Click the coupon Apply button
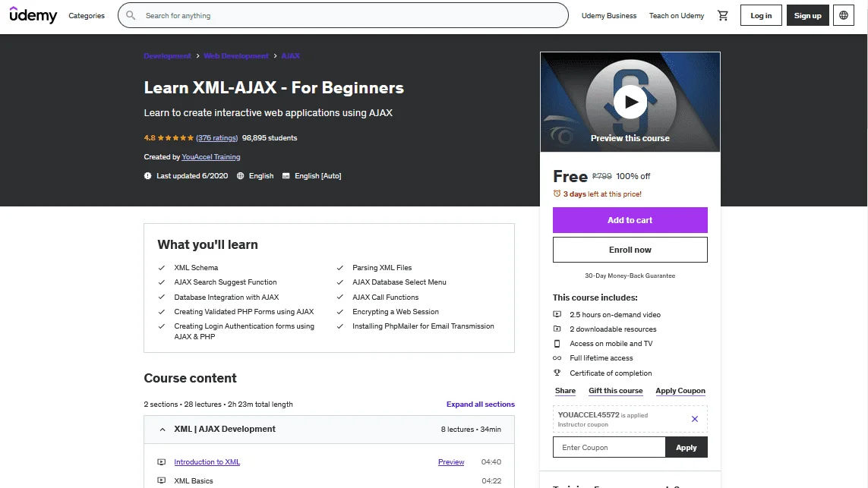 [687, 447]
